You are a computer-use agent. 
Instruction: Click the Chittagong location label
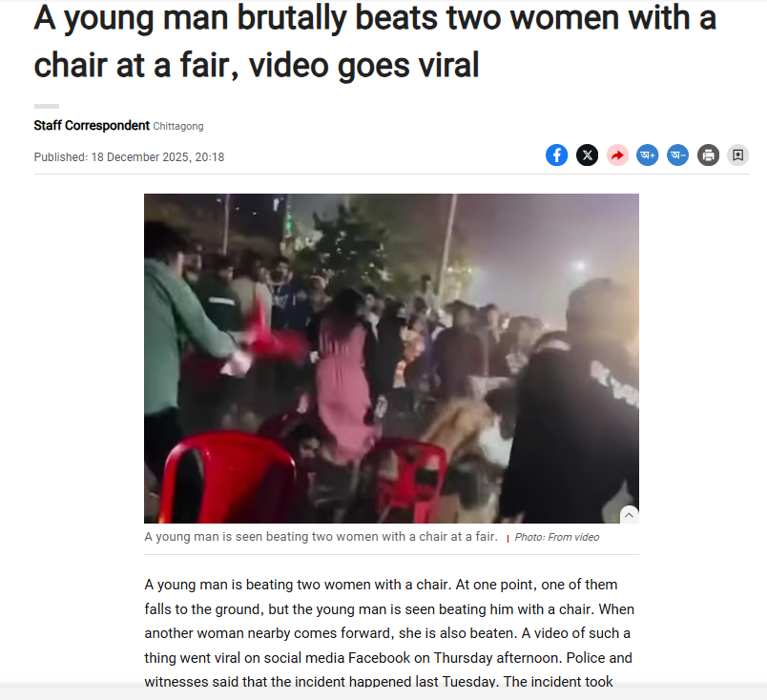pos(178,126)
